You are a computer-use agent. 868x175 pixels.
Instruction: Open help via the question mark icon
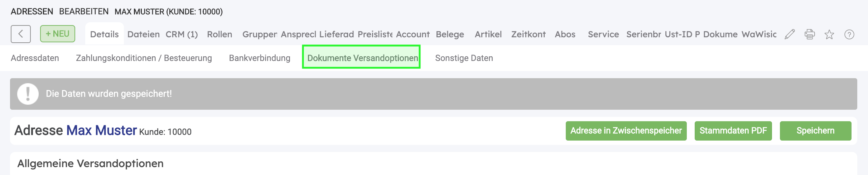849,34
